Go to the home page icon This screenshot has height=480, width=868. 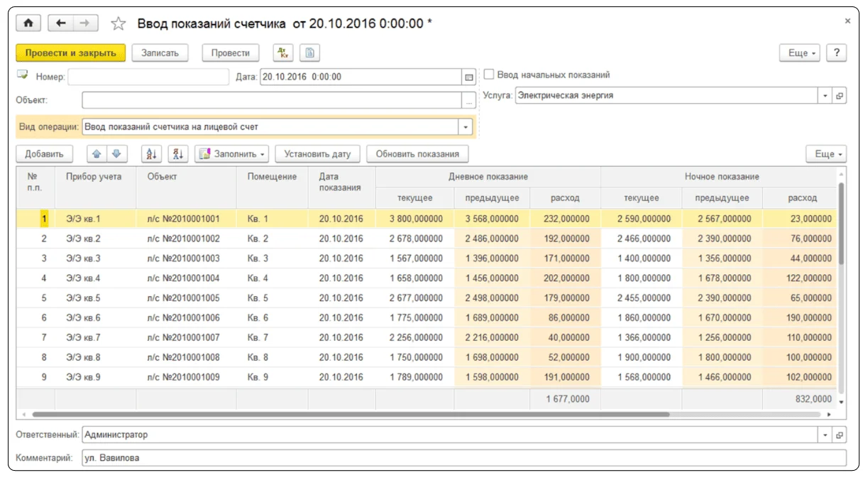[28, 23]
